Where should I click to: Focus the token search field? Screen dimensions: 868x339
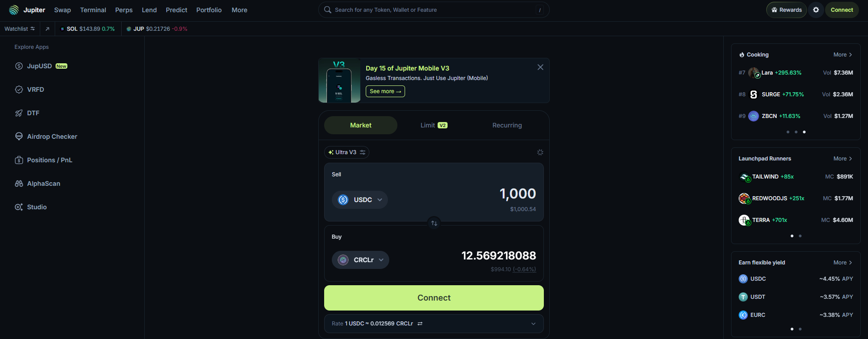click(x=434, y=10)
